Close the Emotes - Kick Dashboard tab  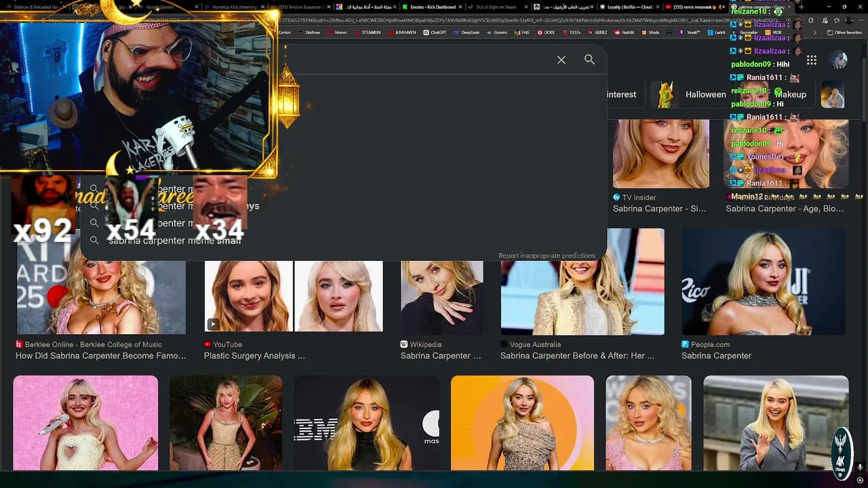tap(462, 7)
